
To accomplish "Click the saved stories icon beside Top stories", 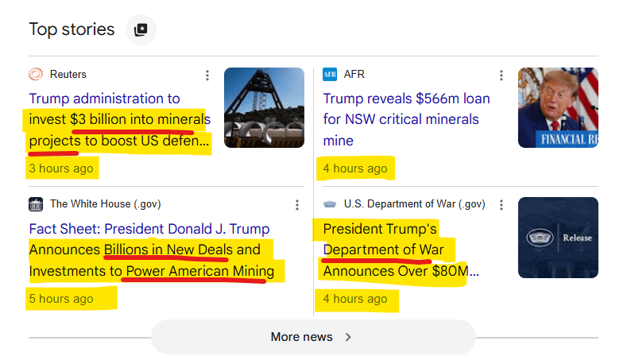I will (x=141, y=29).
